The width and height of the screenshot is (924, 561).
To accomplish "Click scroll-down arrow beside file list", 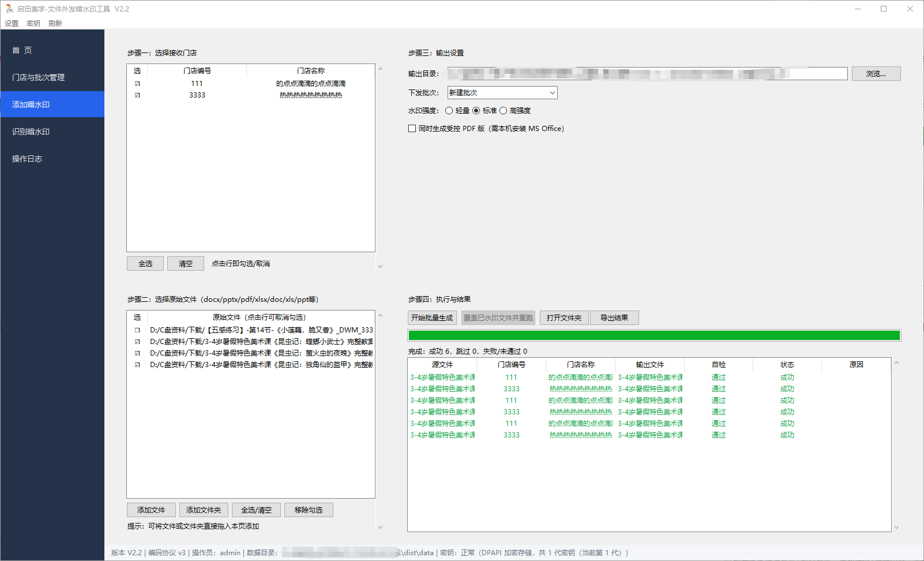I will point(380,528).
